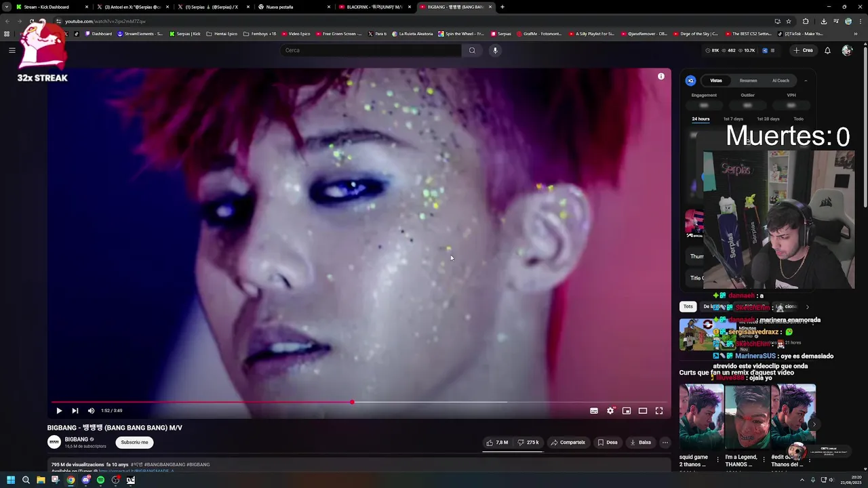This screenshot has width=868, height=488.
Task: Open the BIGBANG channel name link
Action: tap(77, 439)
